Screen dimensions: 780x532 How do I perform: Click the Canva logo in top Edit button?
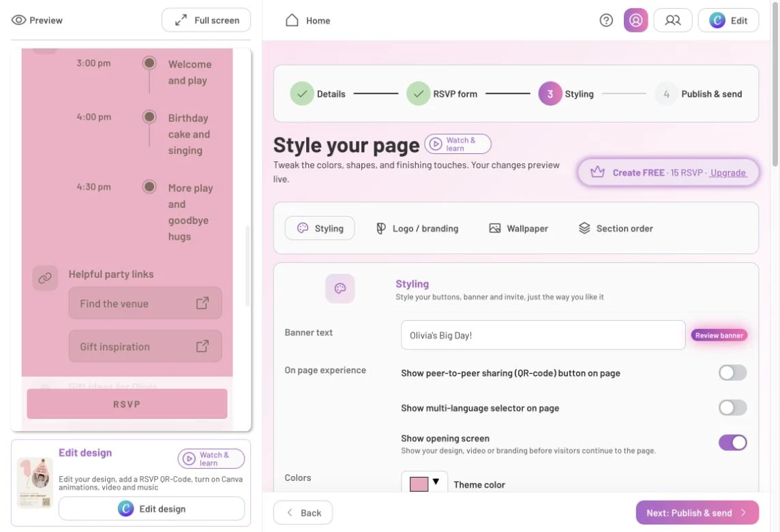point(717,20)
